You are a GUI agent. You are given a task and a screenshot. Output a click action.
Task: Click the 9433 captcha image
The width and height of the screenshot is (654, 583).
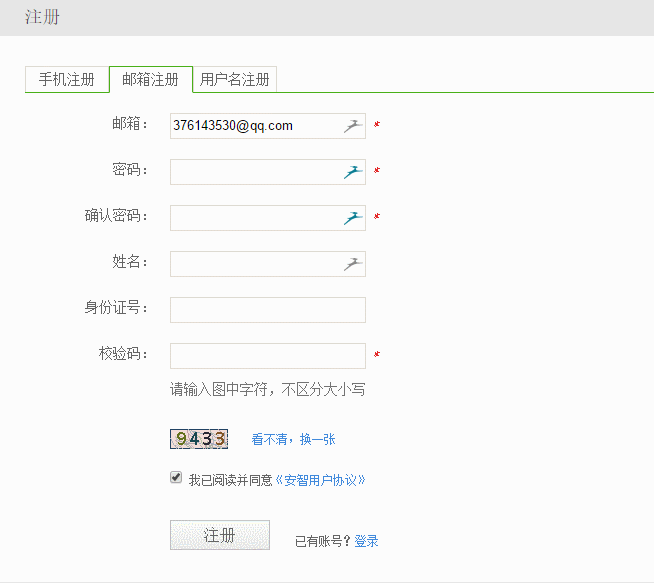click(x=200, y=438)
